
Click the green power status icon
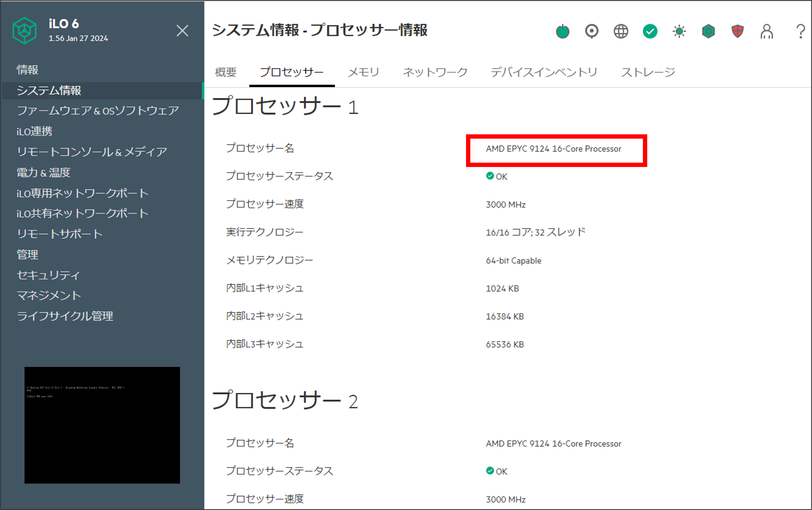coord(562,31)
